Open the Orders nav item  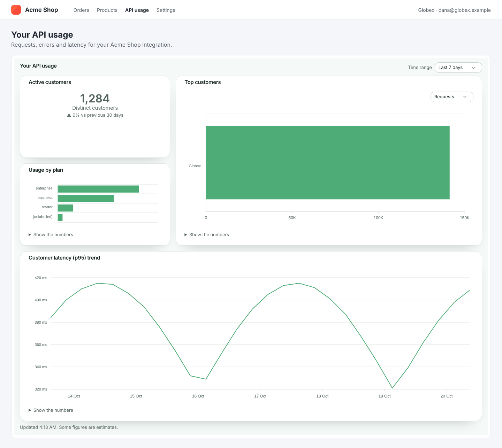[81, 10]
